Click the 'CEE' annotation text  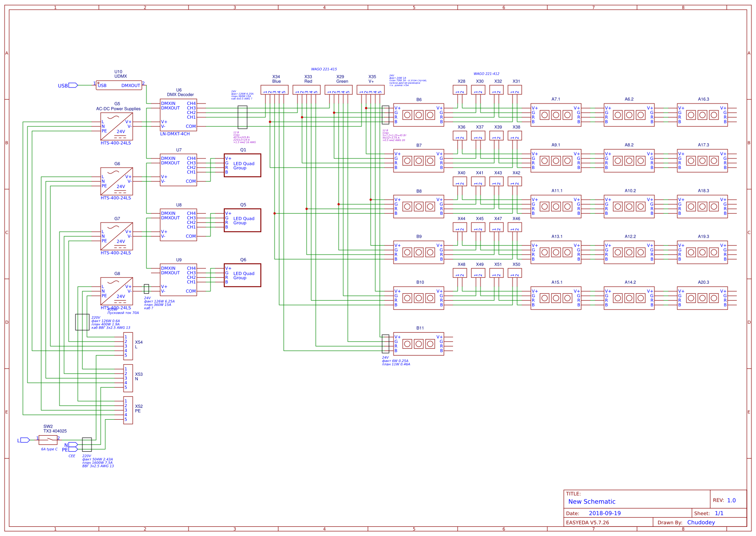point(72,456)
